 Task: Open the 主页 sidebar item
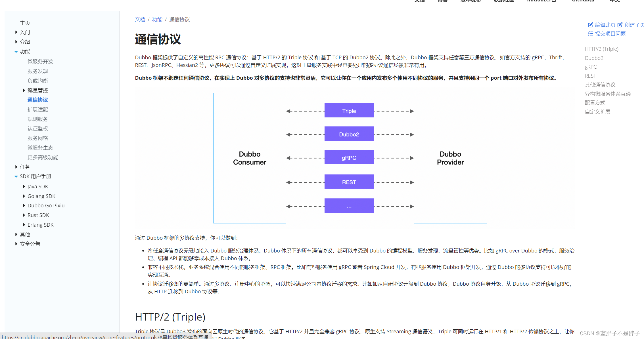[25, 23]
